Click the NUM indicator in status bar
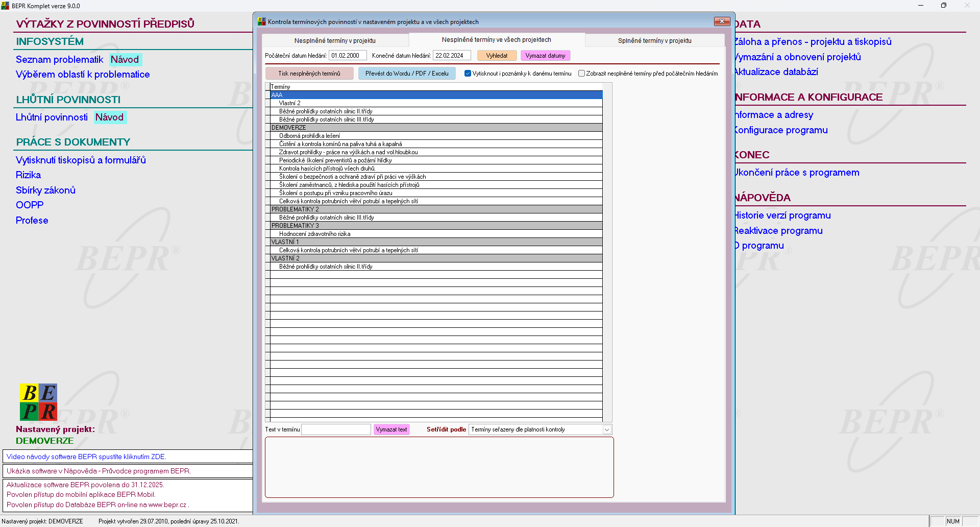 (x=953, y=521)
